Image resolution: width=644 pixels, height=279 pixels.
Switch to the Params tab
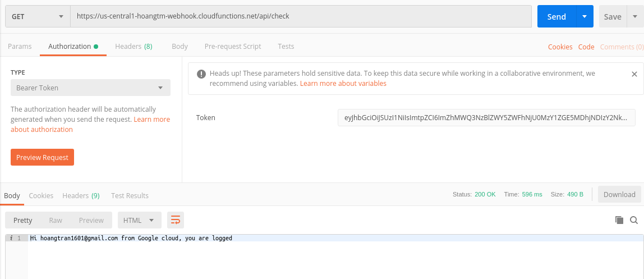pyautogui.click(x=20, y=47)
